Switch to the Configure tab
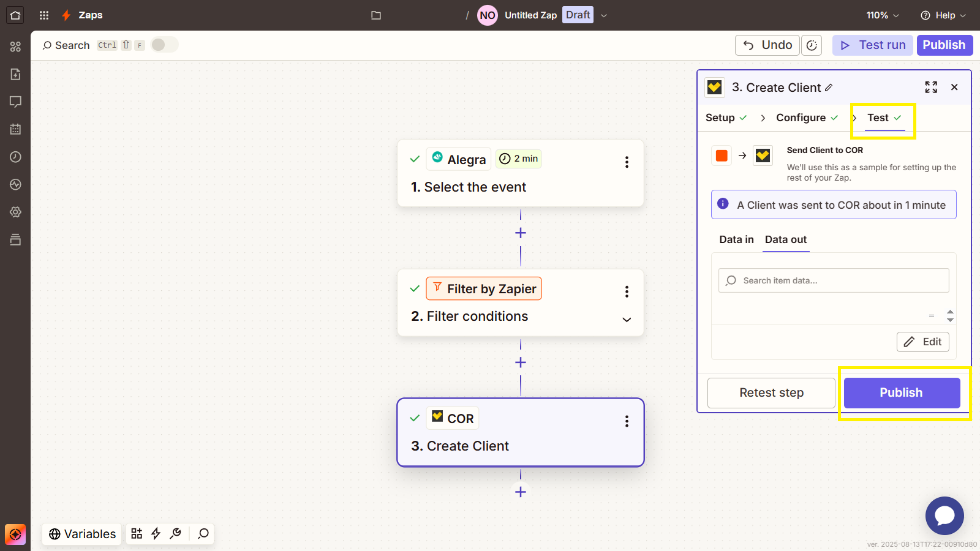980x551 pixels. (x=807, y=118)
